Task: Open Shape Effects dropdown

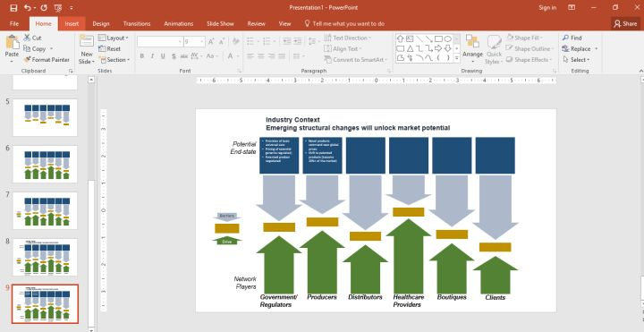Action: pos(529,60)
